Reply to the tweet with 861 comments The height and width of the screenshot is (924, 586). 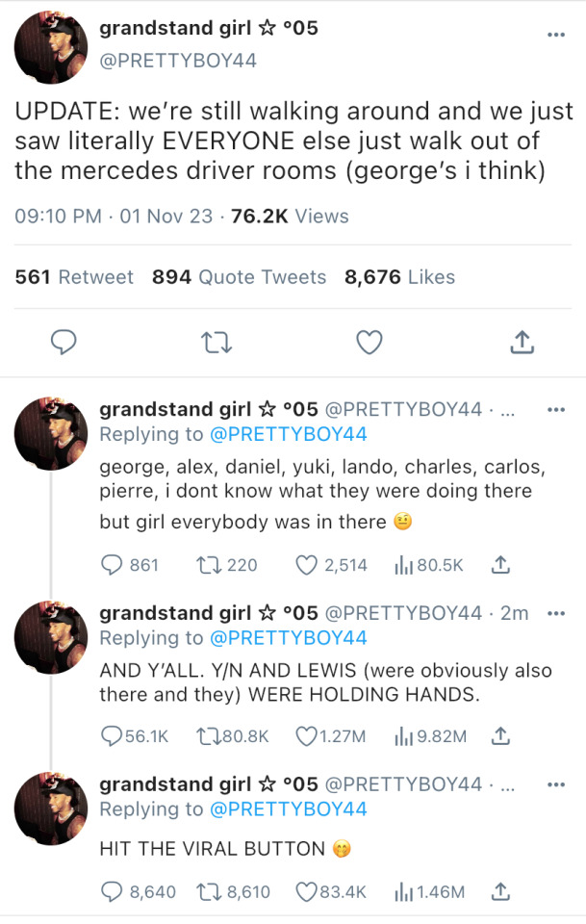pyautogui.click(x=112, y=565)
